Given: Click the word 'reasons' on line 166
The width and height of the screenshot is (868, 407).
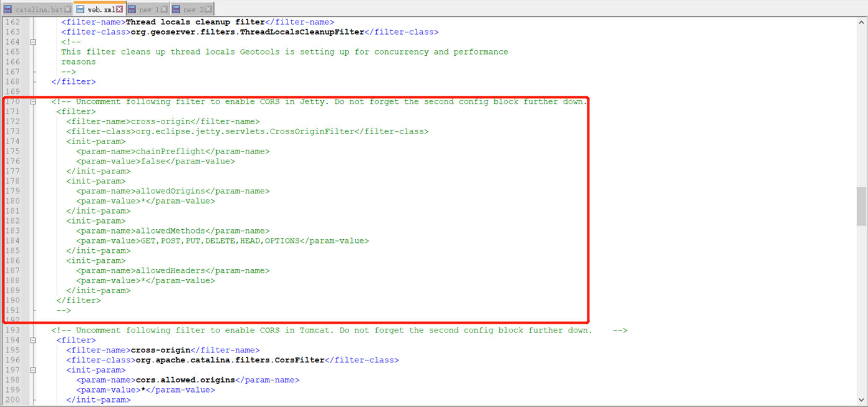Looking at the screenshot, I should click(78, 62).
